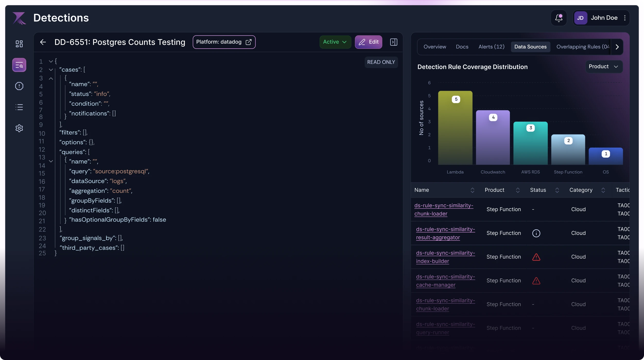
Task: Click the Edit button
Action: (368, 42)
